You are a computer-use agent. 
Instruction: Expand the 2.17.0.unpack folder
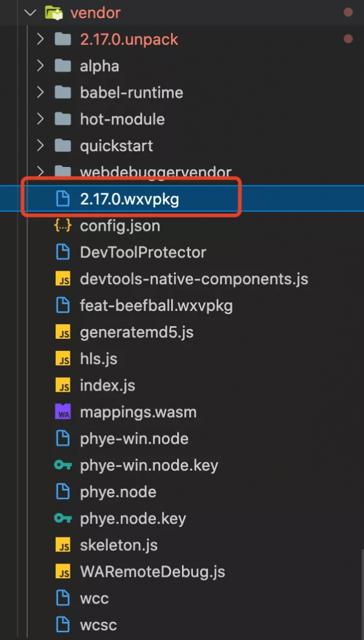coord(40,39)
